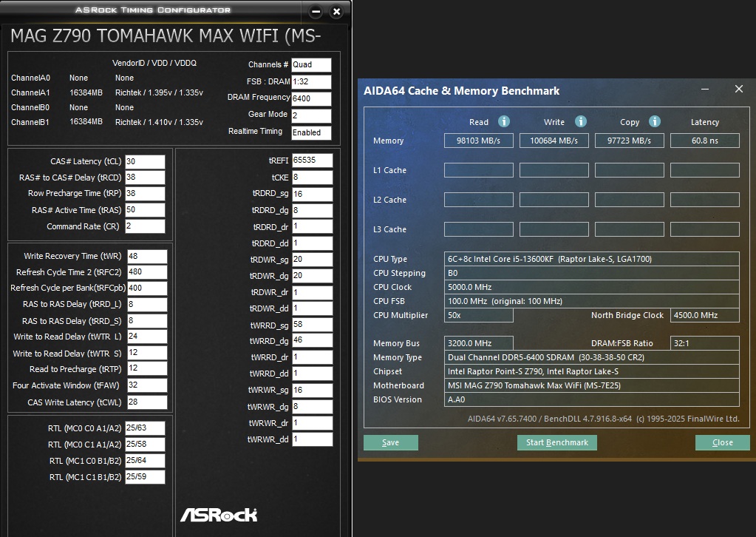
Task: Click Start Benchmark button
Action: pos(557,442)
